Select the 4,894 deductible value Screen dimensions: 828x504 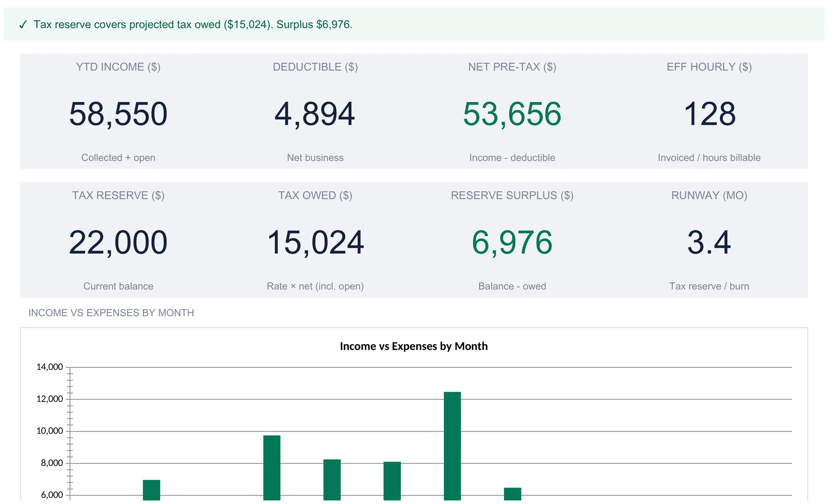(315, 114)
